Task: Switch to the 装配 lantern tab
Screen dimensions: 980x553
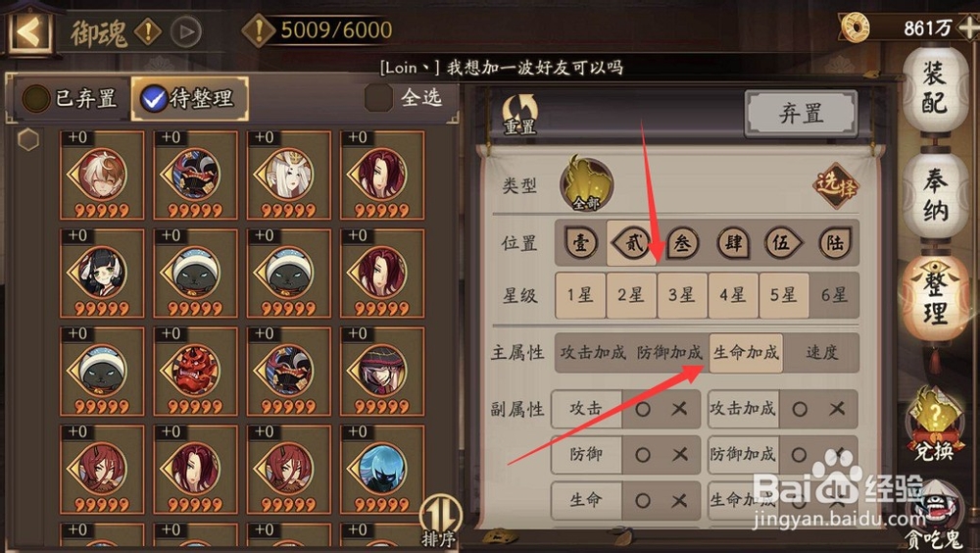Action: pyautogui.click(x=935, y=89)
